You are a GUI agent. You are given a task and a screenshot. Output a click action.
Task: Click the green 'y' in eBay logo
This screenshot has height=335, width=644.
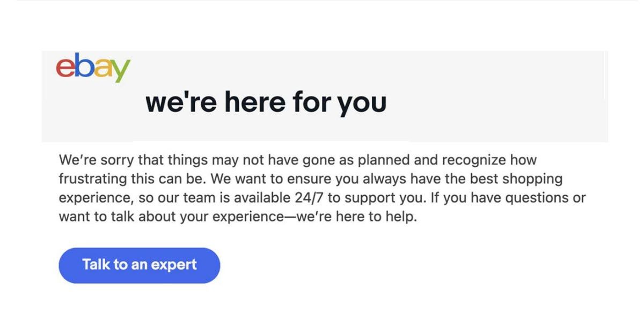point(120,71)
